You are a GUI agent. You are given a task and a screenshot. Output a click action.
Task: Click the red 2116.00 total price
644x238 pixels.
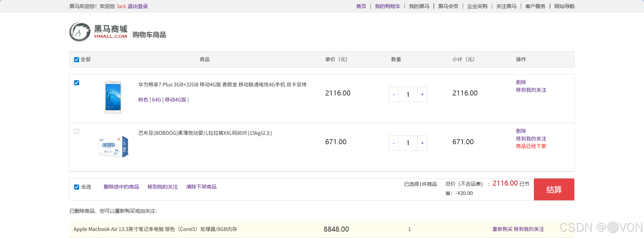click(x=505, y=183)
